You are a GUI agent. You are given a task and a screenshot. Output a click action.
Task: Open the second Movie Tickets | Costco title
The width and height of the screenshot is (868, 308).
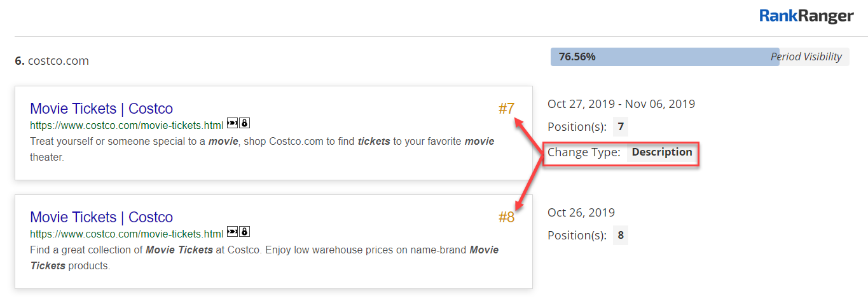coord(101,217)
